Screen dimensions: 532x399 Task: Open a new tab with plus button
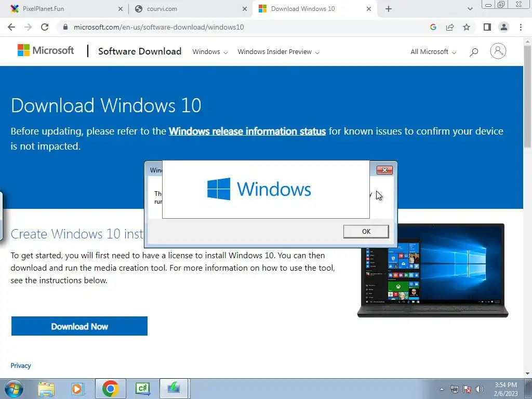click(x=389, y=9)
